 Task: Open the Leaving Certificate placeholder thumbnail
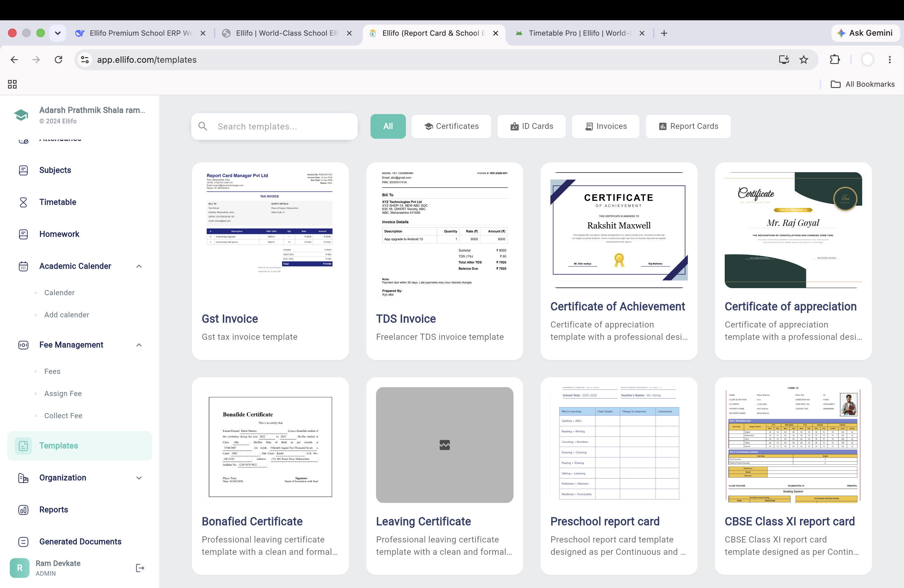pos(444,445)
